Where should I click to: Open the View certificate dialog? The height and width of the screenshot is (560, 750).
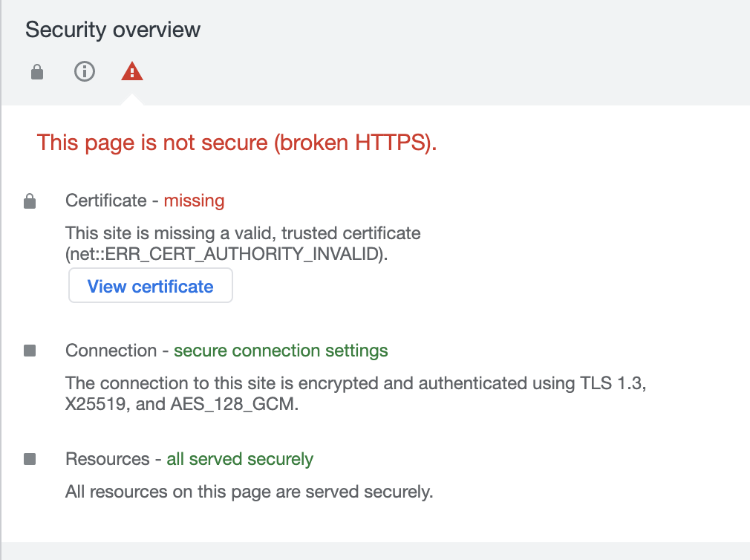pyautogui.click(x=150, y=285)
